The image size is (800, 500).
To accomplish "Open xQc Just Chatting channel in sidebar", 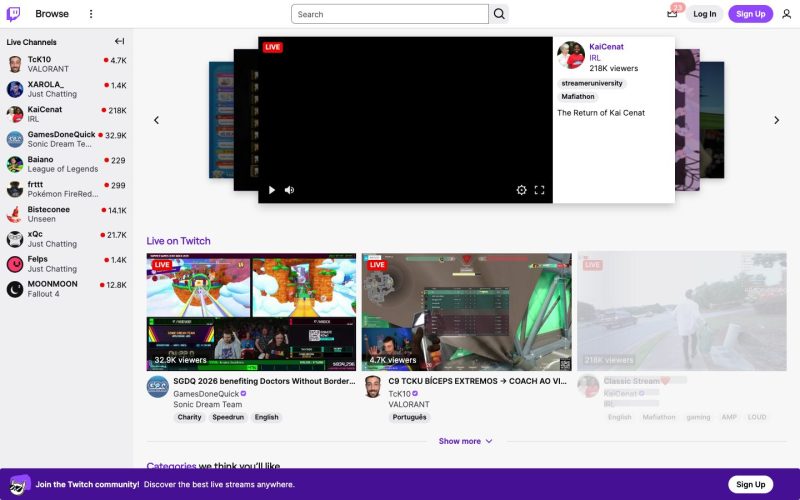I will coord(66,239).
